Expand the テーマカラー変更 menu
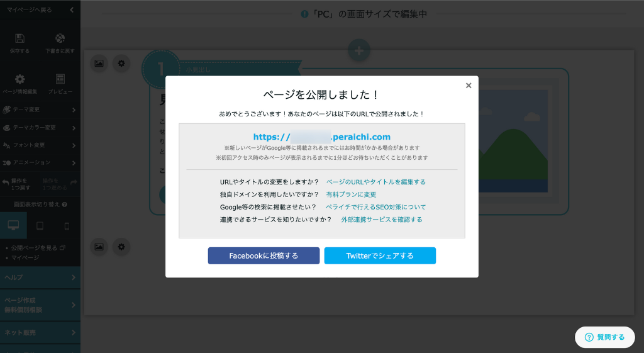This screenshot has width=644, height=353. [x=40, y=128]
